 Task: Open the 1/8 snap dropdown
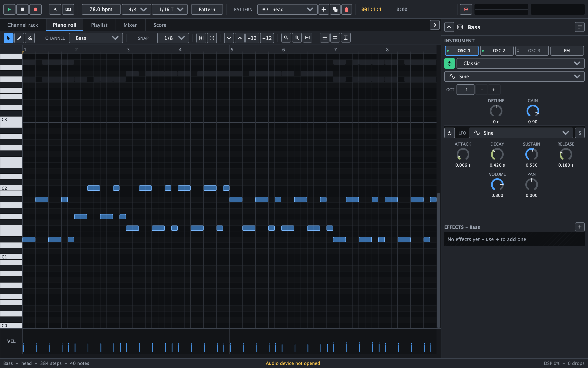point(173,38)
